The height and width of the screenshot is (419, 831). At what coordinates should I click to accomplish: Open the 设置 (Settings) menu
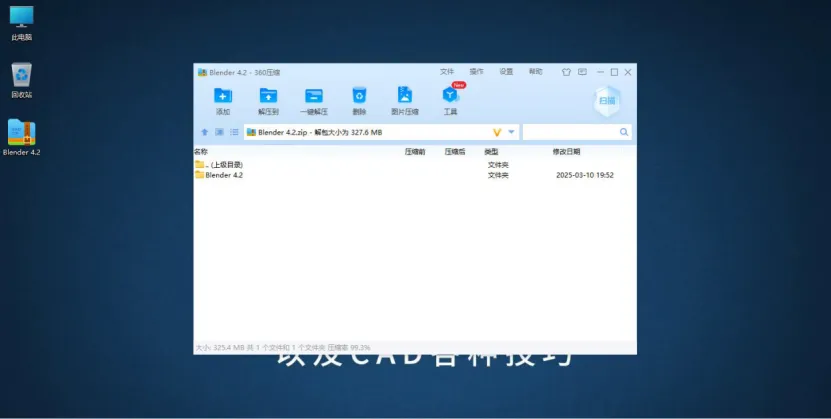506,72
